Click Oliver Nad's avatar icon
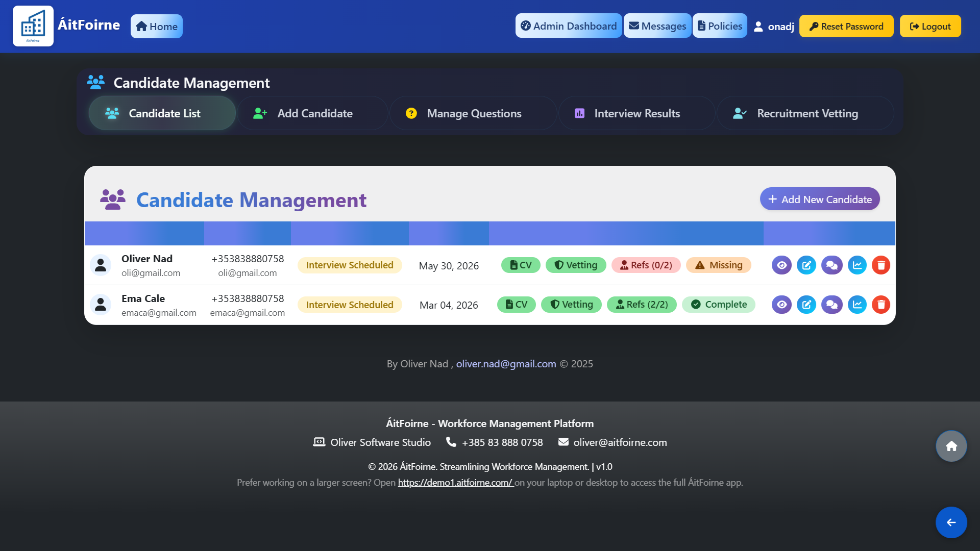 [x=101, y=265]
